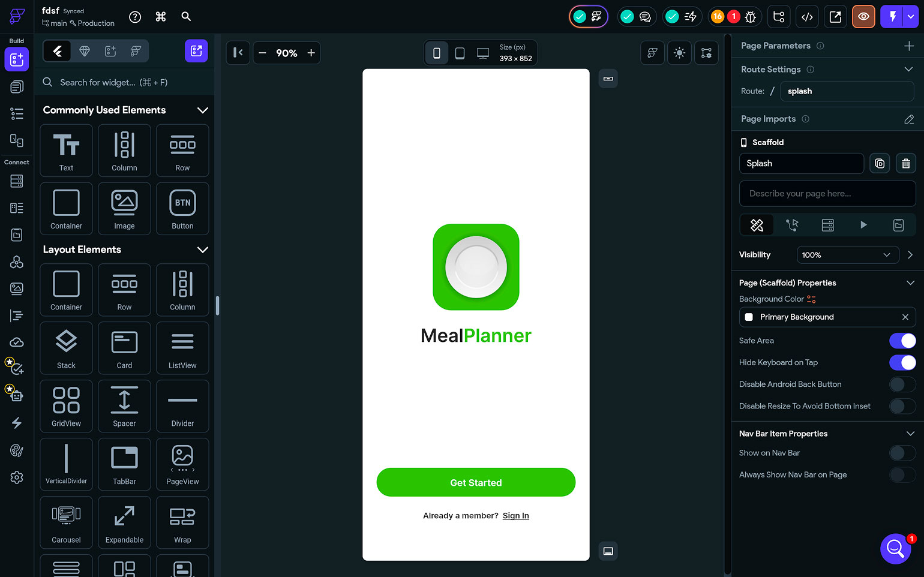The height and width of the screenshot is (577, 924).
Task: Switch to the Actions tab in properties panel
Action: pos(792,225)
